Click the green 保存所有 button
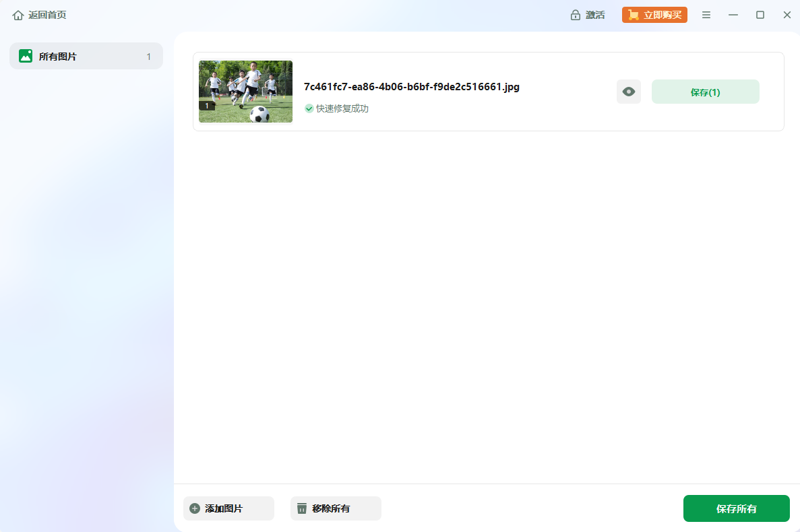The width and height of the screenshot is (800, 532). coord(736,508)
